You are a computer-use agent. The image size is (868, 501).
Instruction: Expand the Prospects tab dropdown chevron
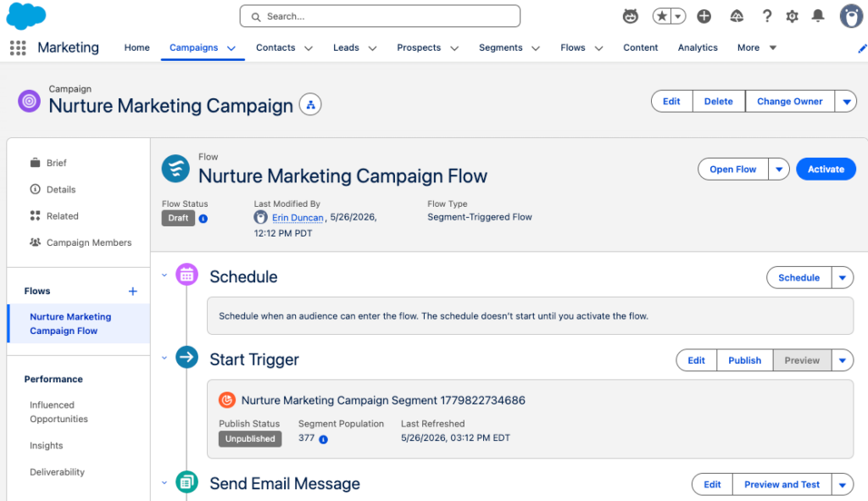tap(454, 48)
